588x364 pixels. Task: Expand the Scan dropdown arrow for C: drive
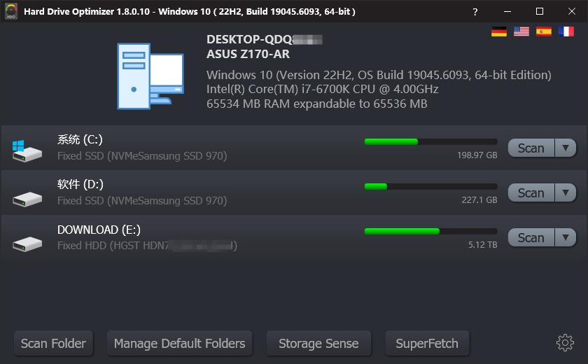(x=566, y=148)
